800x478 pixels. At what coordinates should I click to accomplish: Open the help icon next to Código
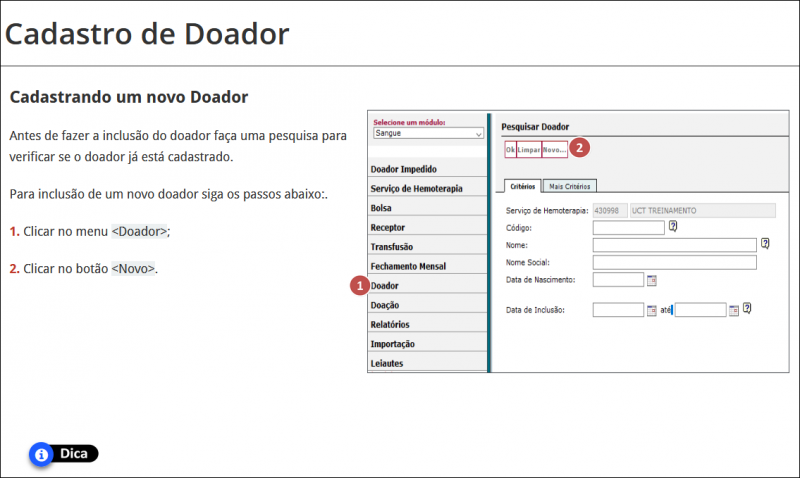(673, 226)
